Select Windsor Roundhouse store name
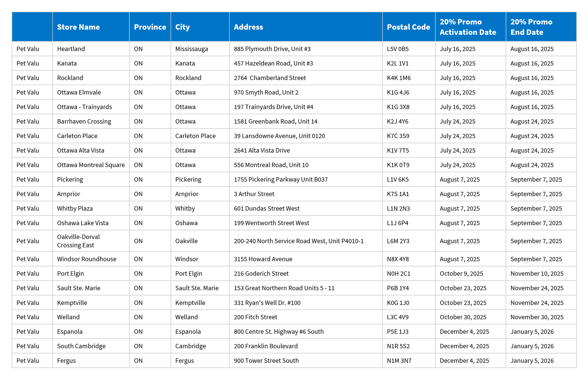 click(87, 259)
